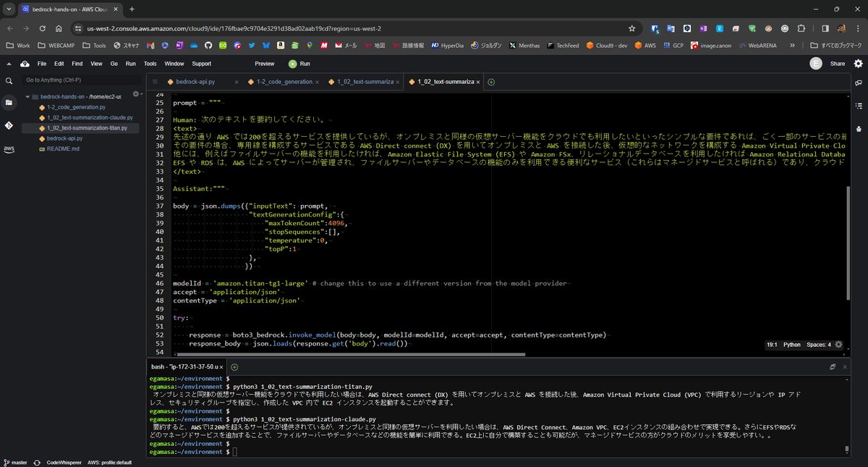Open a new editor tab with plus icon
This screenshot has height=467, width=868.
[492, 82]
